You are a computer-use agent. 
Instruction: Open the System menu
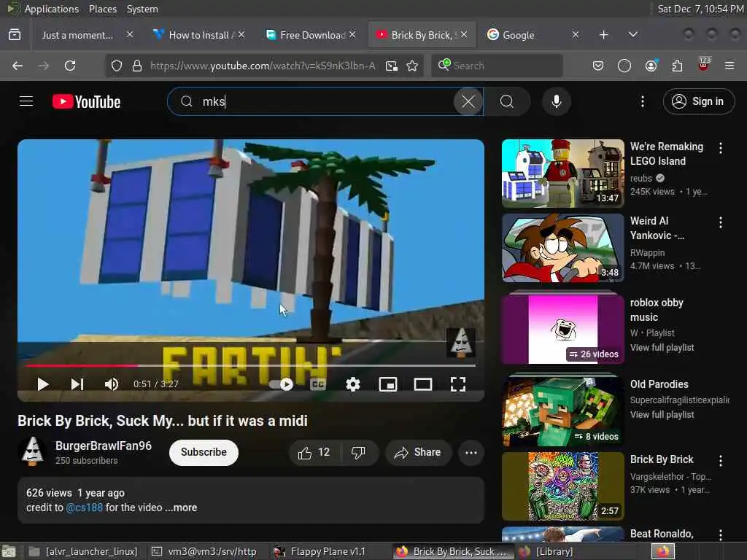click(142, 9)
